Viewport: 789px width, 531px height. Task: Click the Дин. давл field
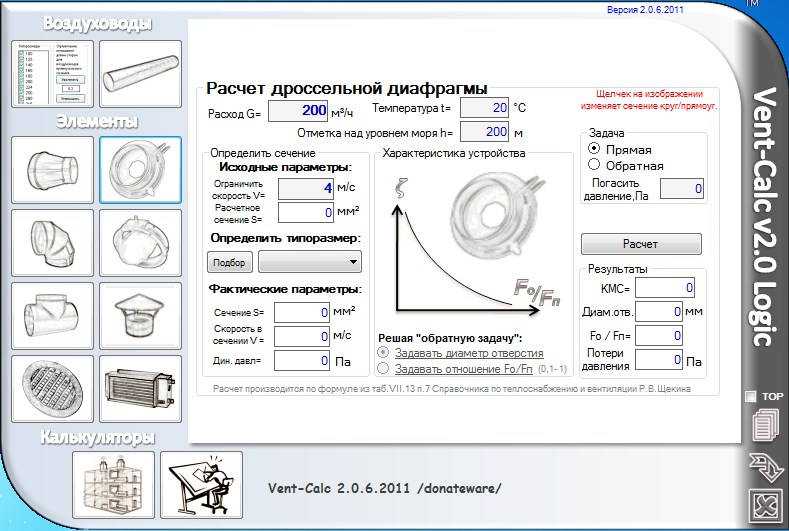302,360
